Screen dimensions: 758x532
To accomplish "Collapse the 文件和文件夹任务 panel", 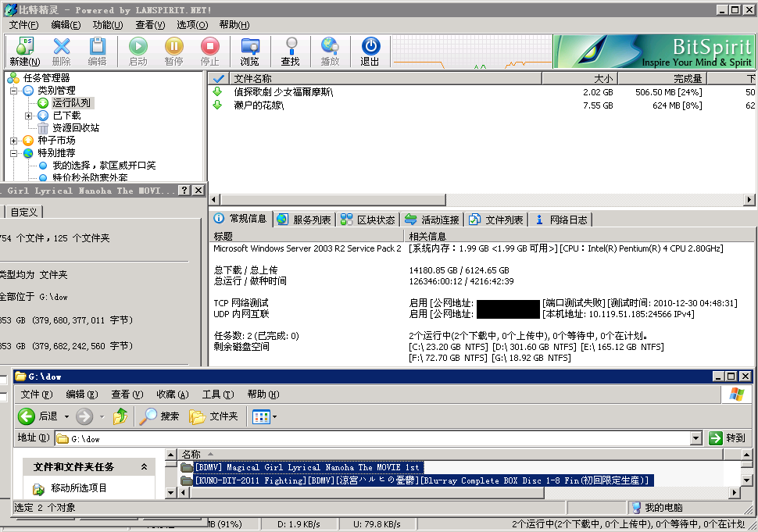I will click(144, 467).
